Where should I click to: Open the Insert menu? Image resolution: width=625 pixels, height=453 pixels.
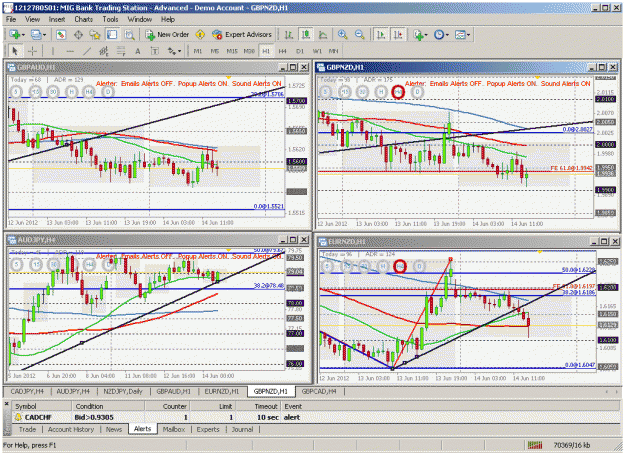click(57, 19)
